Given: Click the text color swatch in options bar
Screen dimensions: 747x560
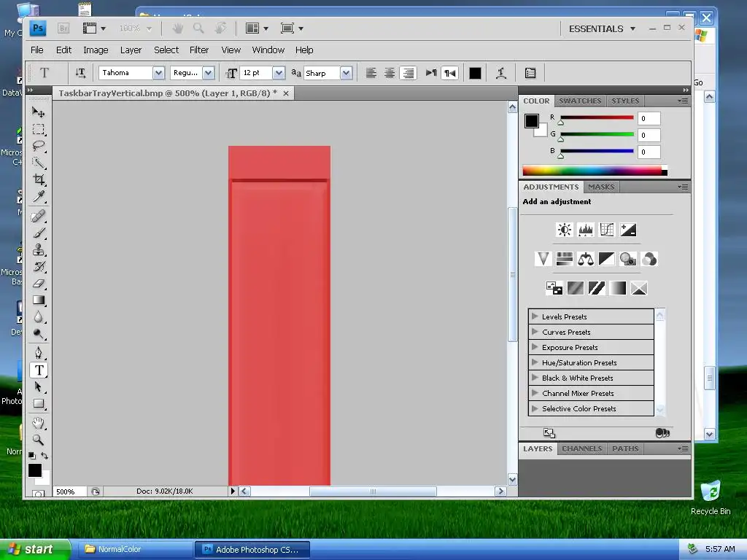Looking at the screenshot, I should (475, 73).
